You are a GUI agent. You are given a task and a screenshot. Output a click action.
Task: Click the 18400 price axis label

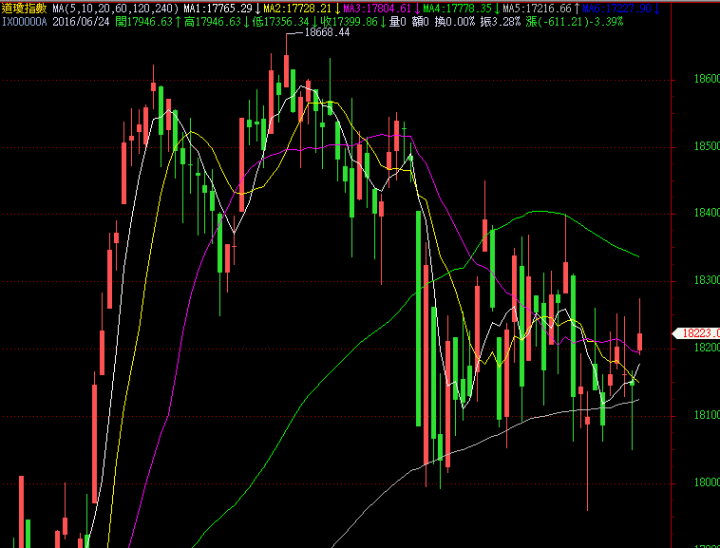pyautogui.click(x=707, y=213)
